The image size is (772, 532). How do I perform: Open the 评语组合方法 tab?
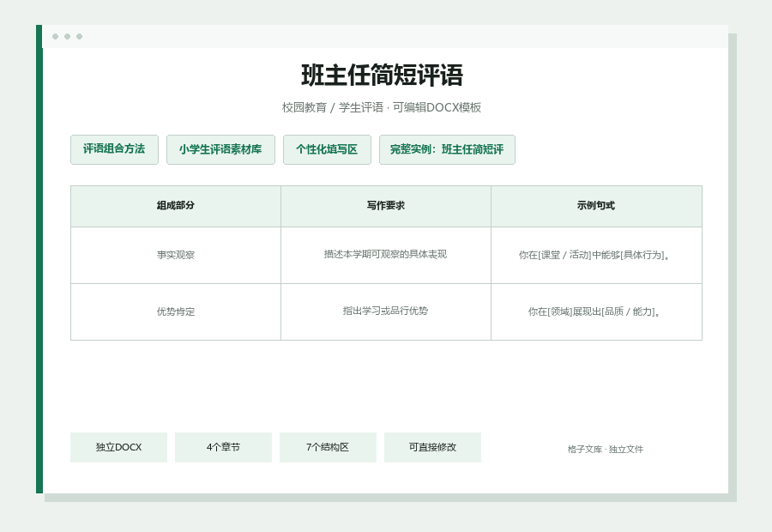tap(114, 149)
